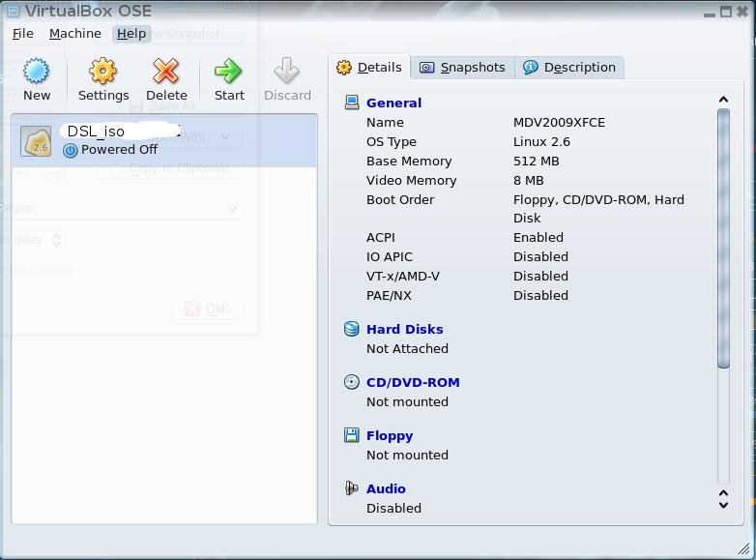This screenshot has width=756, height=560.
Task: Select the DSL_iso virtual machine entry
Action: coord(164,141)
